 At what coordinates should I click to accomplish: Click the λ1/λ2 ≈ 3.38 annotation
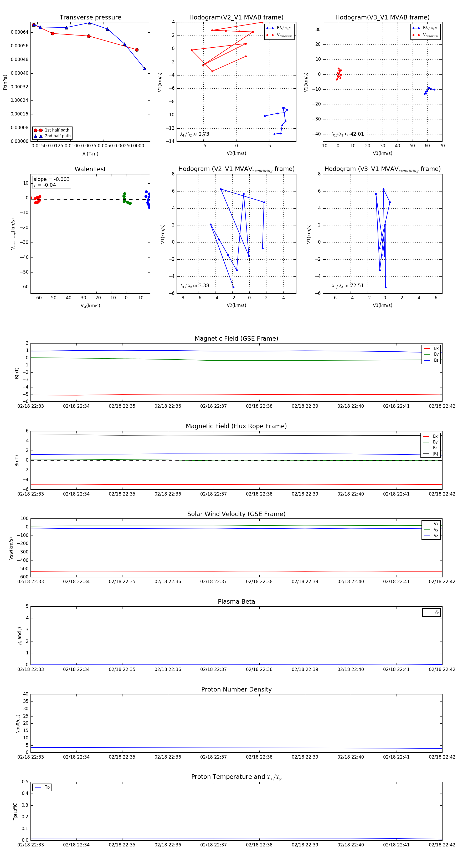click(x=194, y=286)
